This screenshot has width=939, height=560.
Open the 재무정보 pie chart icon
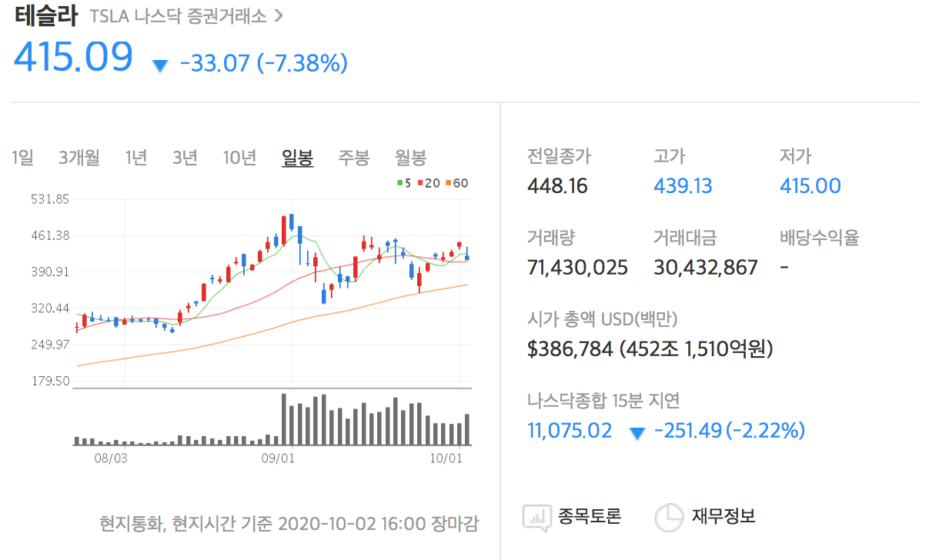669,518
